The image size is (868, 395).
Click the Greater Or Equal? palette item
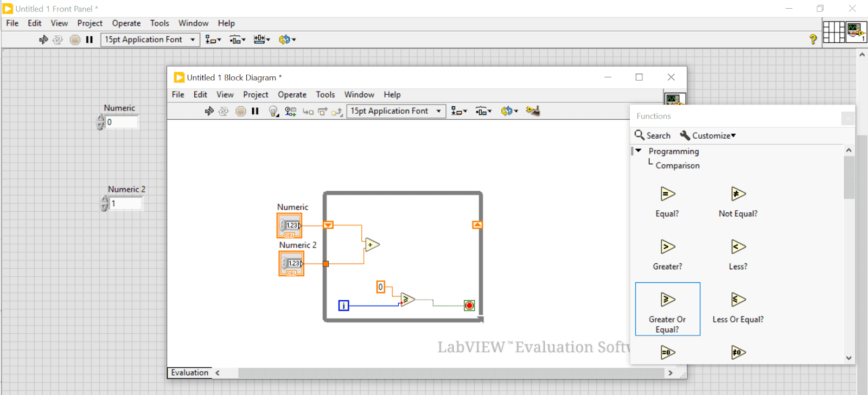click(667, 309)
